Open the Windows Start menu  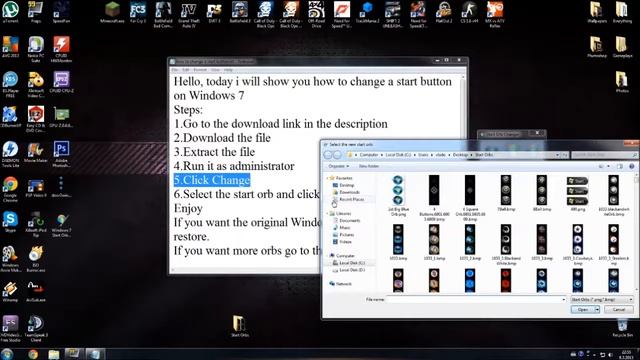tap(7, 354)
